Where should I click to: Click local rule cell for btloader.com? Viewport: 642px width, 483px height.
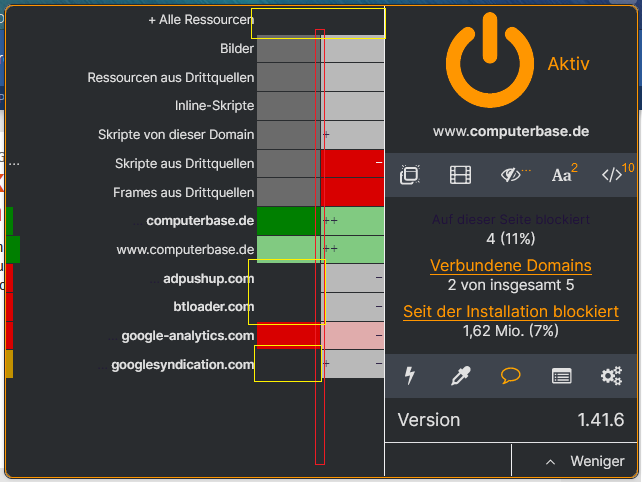point(353,307)
